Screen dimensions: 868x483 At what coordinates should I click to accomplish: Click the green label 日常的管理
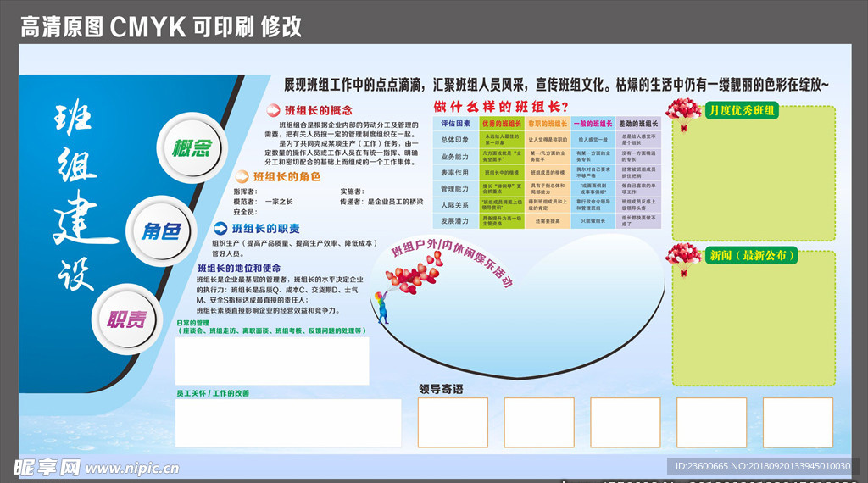click(193, 323)
